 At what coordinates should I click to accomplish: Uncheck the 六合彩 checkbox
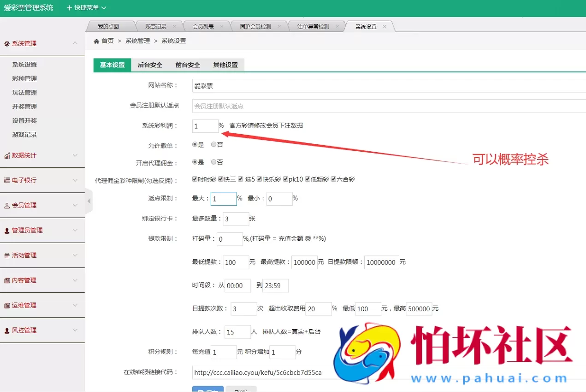coord(333,179)
